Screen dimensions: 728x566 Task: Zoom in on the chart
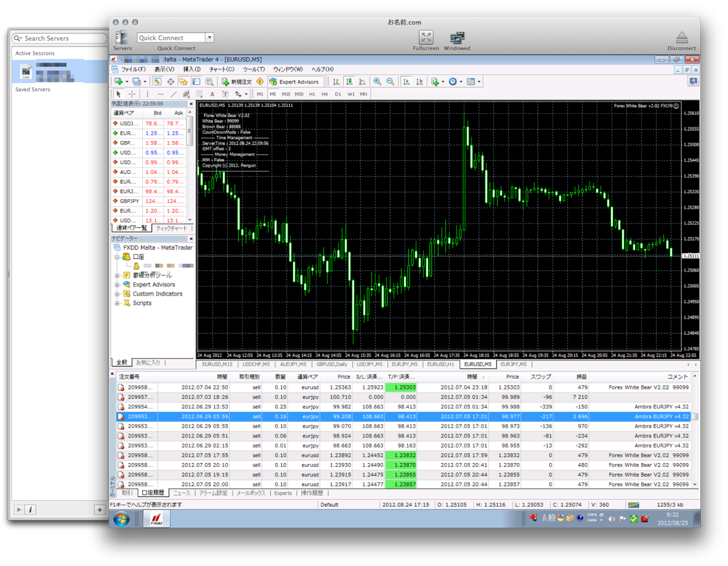pos(377,82)
